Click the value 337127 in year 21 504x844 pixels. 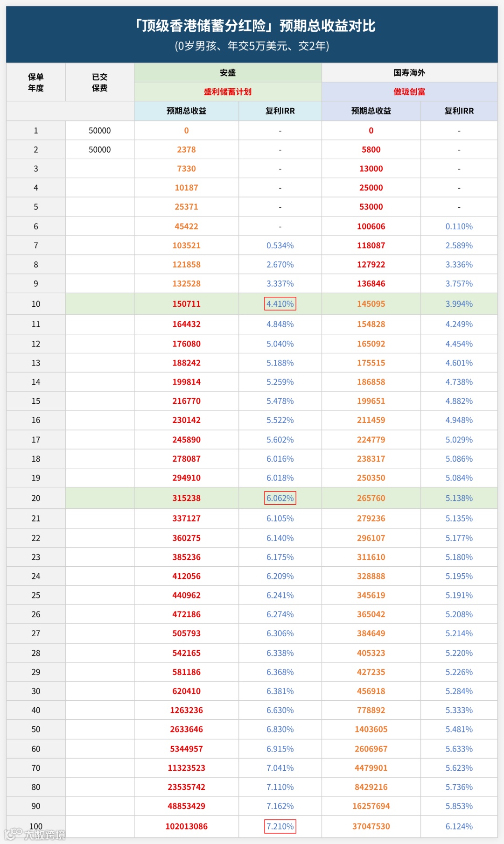186,519
